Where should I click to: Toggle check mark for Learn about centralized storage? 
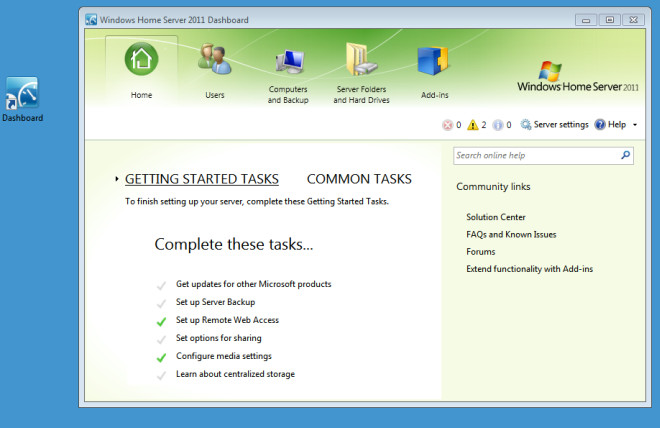[161, 375]
